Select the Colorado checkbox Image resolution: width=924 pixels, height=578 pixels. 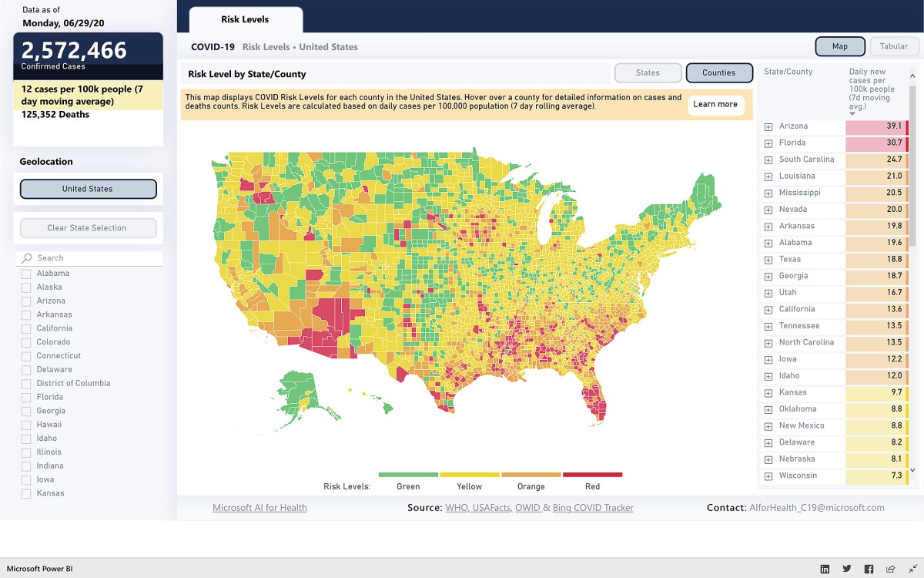26,342
